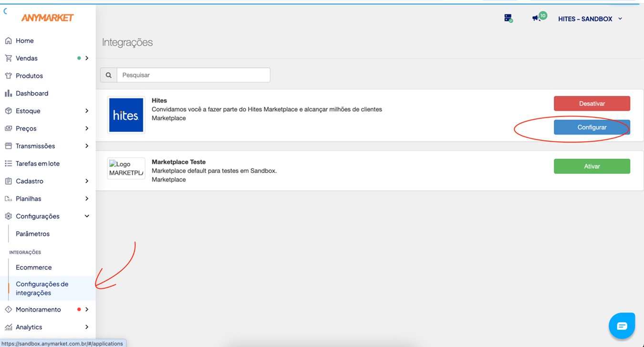Click the Tarefas em lote list icon

tap(8, 163)
